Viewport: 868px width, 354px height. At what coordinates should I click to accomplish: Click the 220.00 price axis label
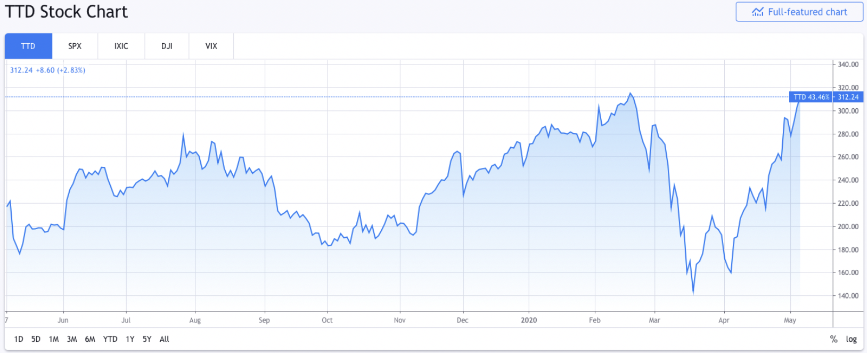click(848, 203)
